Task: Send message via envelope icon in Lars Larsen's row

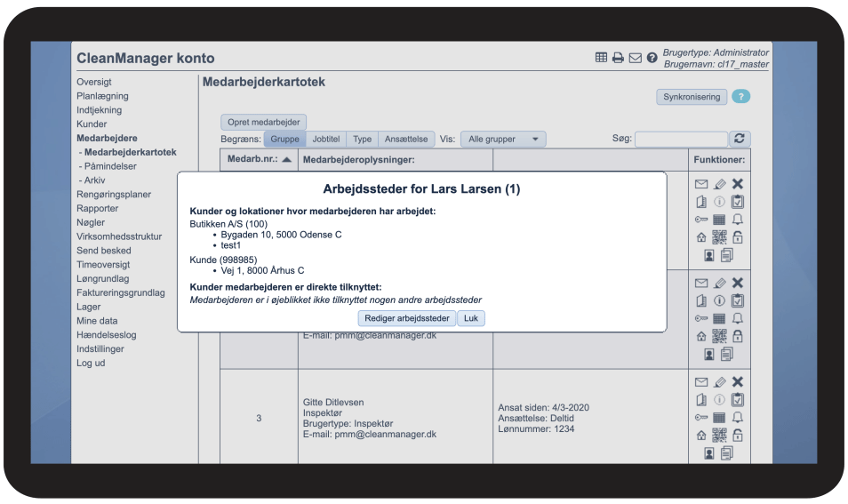Action: [x=701, y=184]
